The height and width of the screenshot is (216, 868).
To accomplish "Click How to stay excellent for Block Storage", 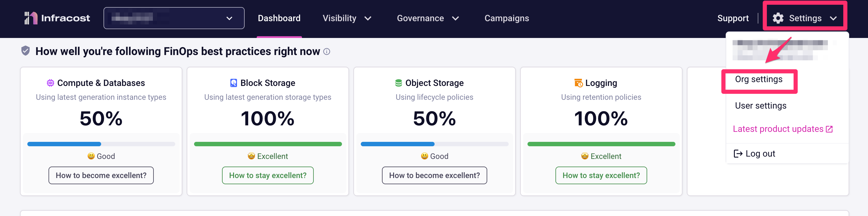I will point(268,175).
